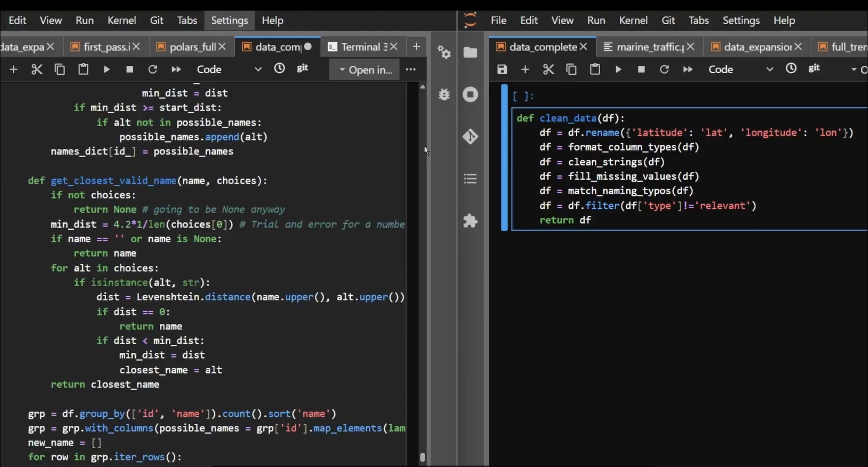Open file browser folder icon in right window
868x467 pixels.
click(470, 52)
